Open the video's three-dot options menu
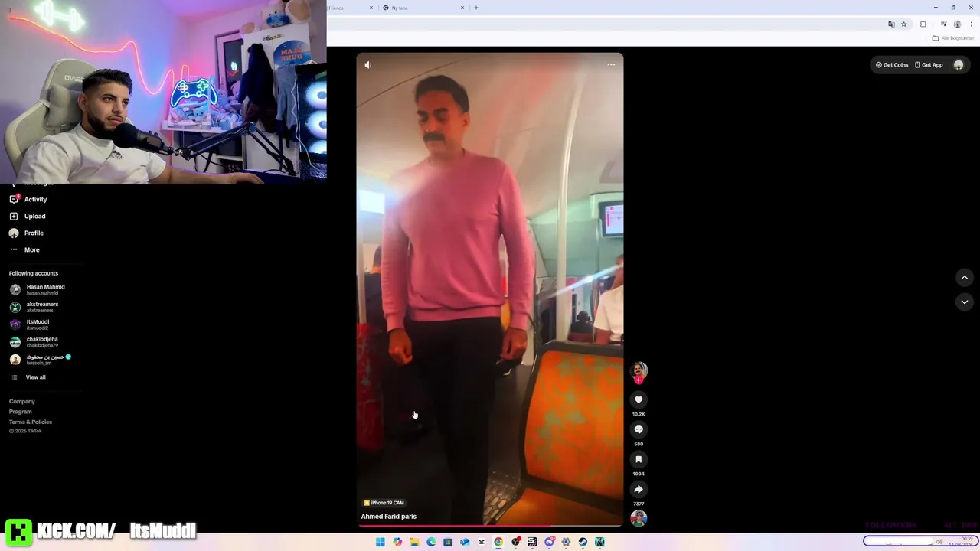The height and width of the screenshot is (551, 980). pos(611,65)
